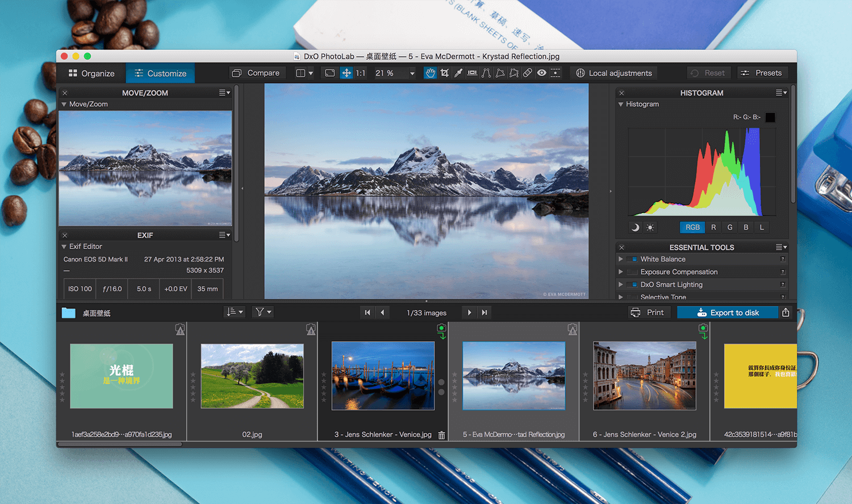Click the Print button
852x504 pixels.
click(648, 313)
